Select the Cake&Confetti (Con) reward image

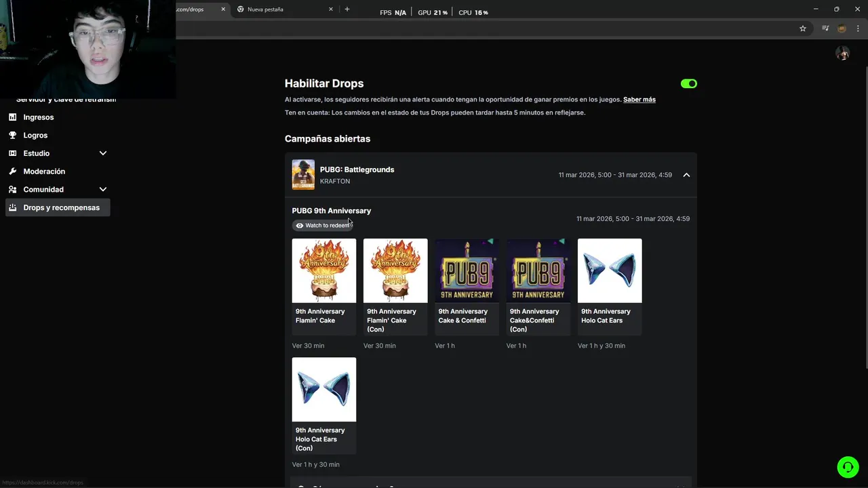click(x=538, y=270)
